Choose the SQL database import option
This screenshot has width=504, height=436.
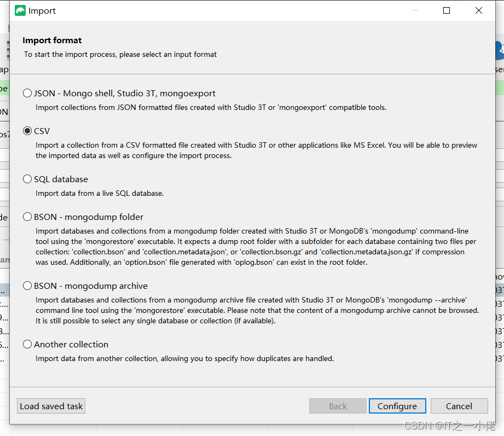pyautogui.click(x=27, y=179)
